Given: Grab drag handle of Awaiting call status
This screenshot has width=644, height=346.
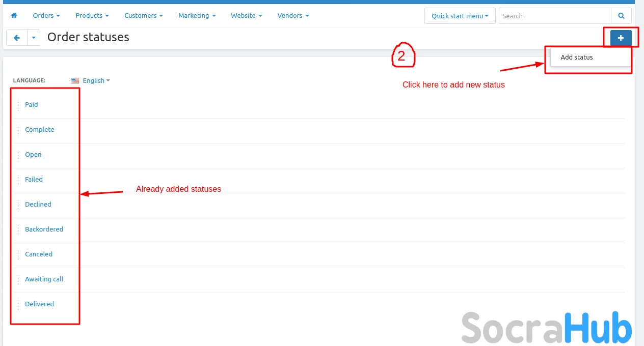Looking at the screenshot, I should (19, 279).
